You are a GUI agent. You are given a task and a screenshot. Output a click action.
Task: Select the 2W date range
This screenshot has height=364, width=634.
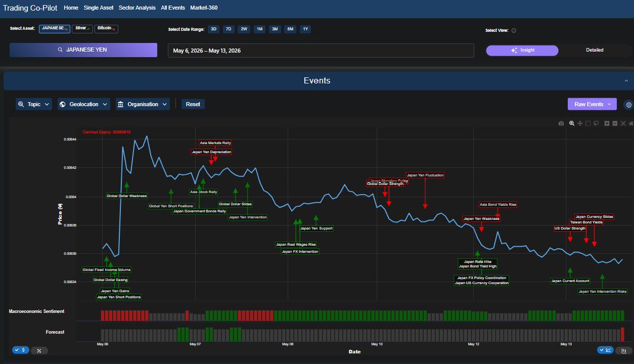tap(244, 30)
